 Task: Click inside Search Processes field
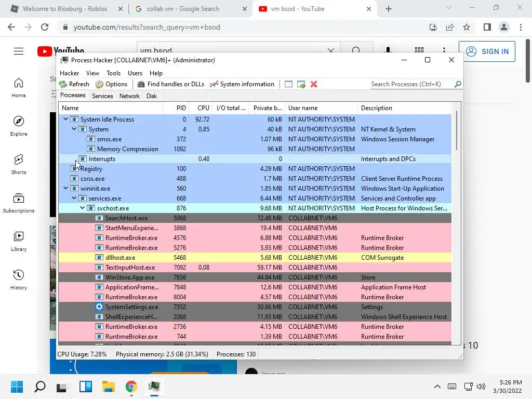point(412,84)
